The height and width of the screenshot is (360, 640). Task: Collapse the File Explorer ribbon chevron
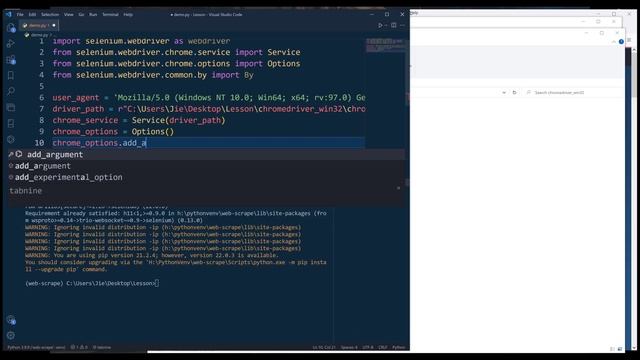[613, 42]
